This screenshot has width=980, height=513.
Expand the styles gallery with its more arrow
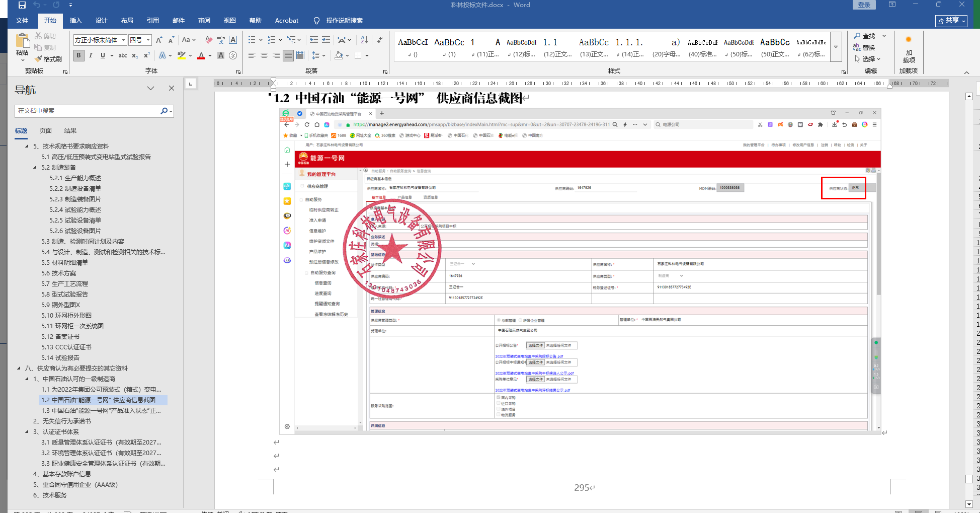click(836, 46)
